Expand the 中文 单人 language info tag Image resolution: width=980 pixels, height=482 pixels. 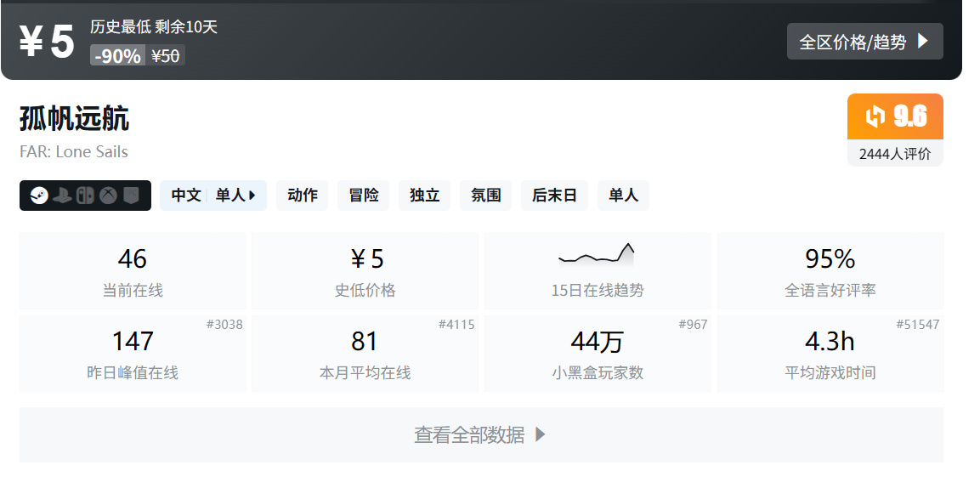[x=213, y=196]
